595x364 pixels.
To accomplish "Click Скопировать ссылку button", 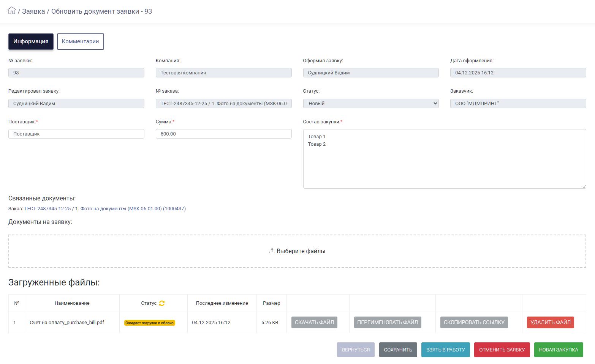I will (474, 322).
